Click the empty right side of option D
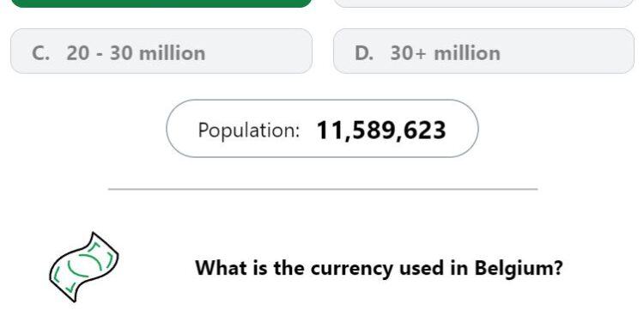The width and height of the screenshot is (644, 322). coord(567,52)
